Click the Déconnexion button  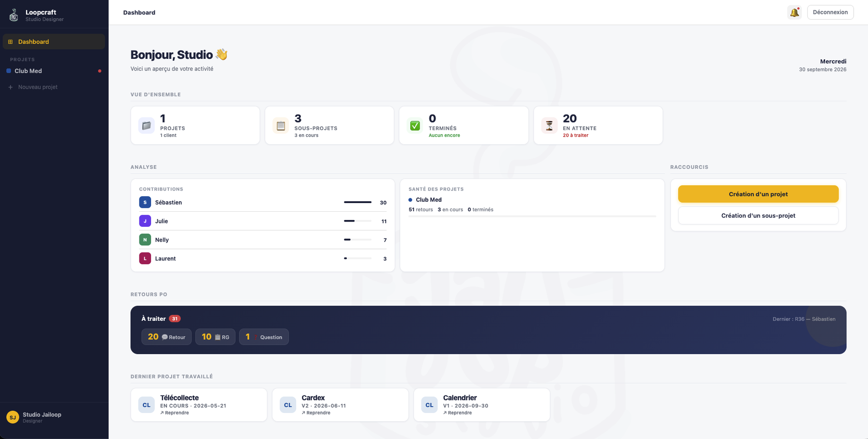pos(830,13)
